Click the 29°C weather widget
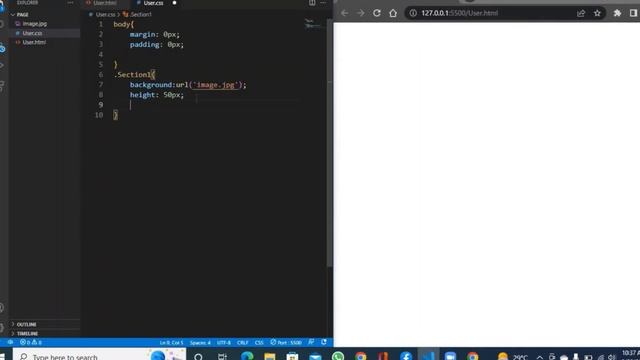This screenshot has width=640, height=360. [x=513, y=357]
